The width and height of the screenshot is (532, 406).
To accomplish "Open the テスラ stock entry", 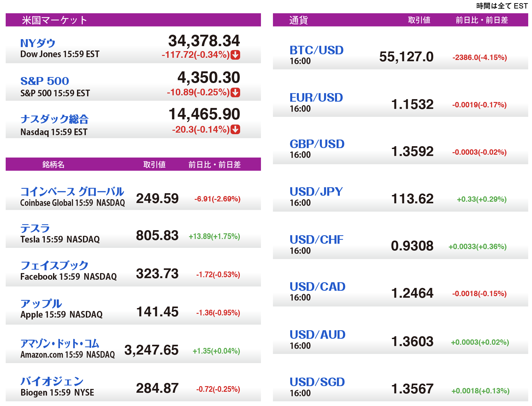I will (x=35, y=228).
